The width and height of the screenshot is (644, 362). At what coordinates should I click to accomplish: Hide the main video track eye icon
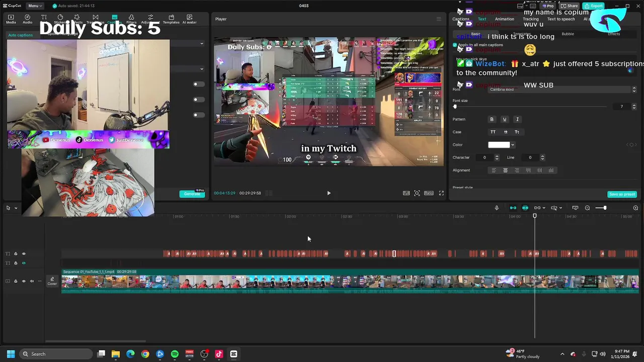(x=24, y=281)
